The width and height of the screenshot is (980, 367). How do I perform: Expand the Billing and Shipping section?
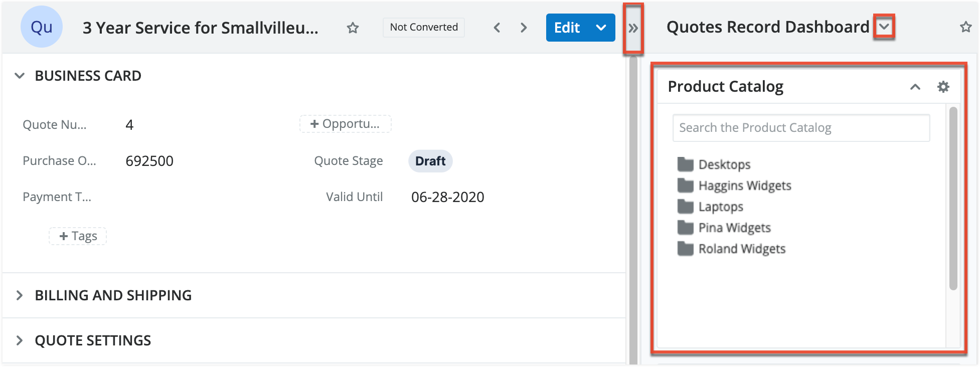20,295
